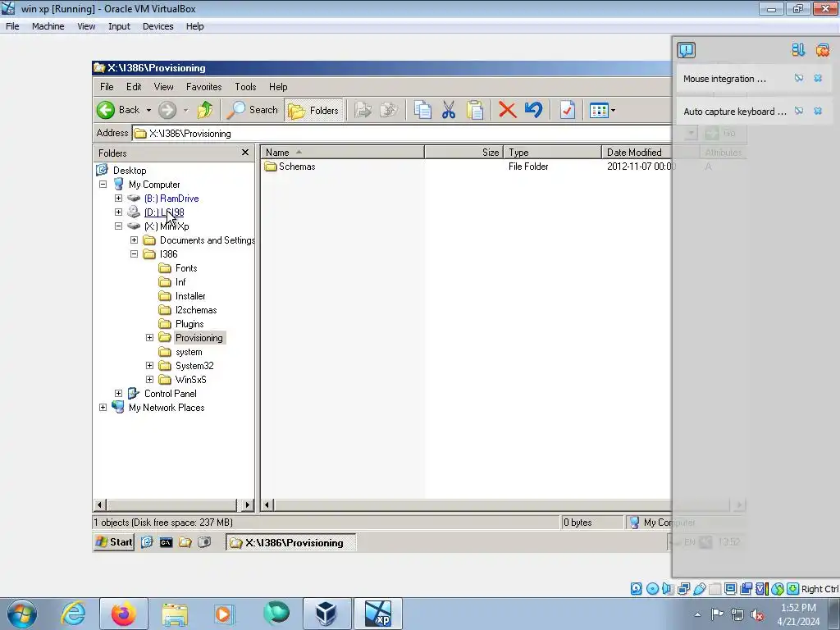Click the blue Undo arrow icon
Screen dimensions: 840x630
pyautogui.click(x=533, y=110)
